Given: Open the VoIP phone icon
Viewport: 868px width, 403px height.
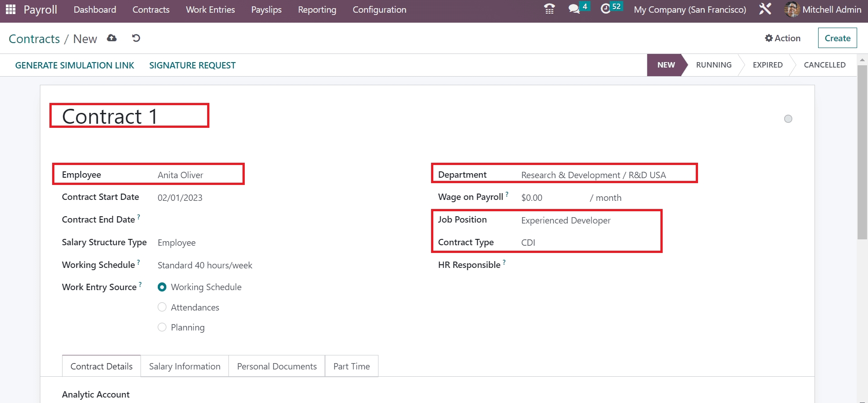Looking at the screenshot, I should tap(549, 9).
